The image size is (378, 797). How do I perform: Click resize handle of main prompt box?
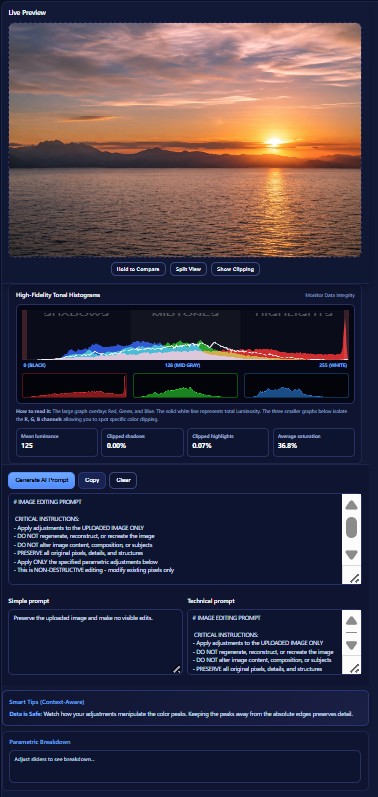click(x=355, y=578)
